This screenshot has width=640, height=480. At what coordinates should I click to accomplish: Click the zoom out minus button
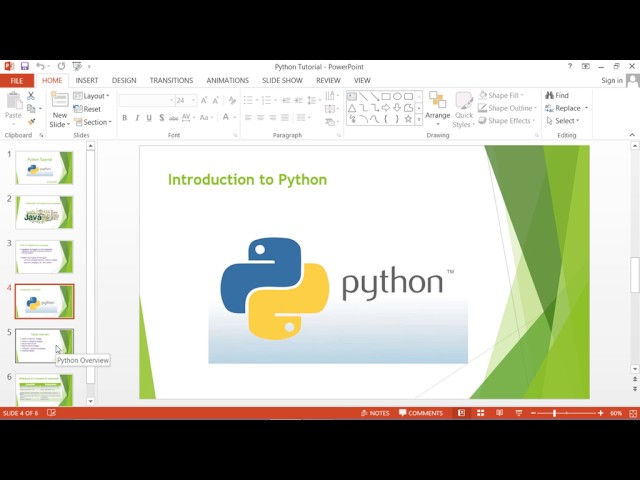pos(533,413)
